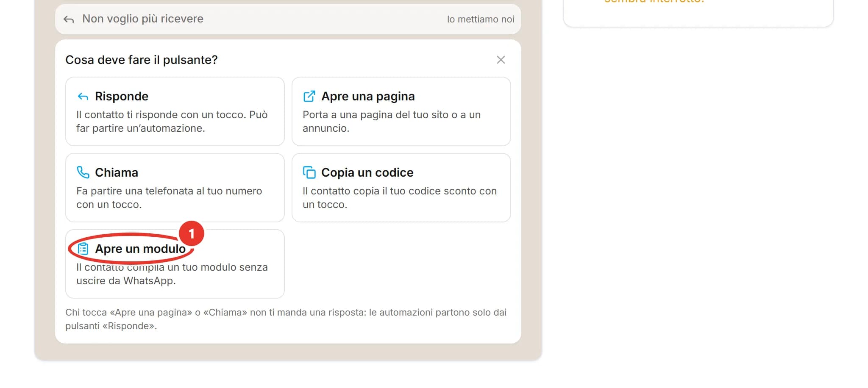Click the note 'le automazioni partono solo dai pulsanti'
Image resolution: width=868 pixels, height=388 pixels.
[x=286, y=319]
